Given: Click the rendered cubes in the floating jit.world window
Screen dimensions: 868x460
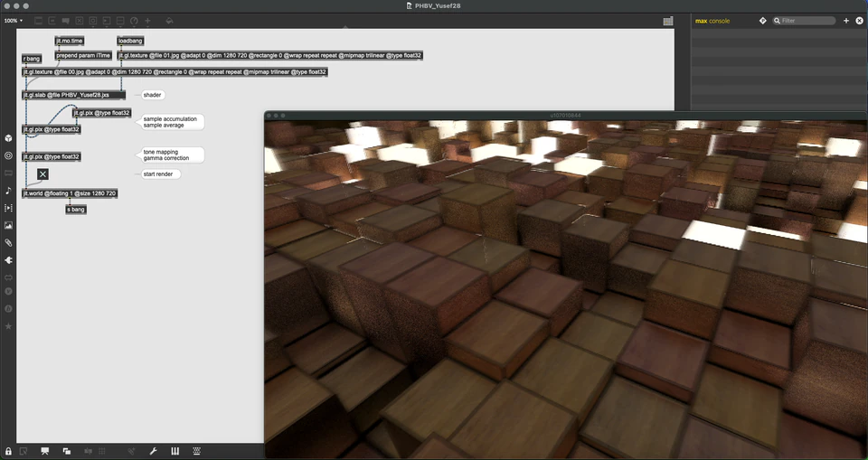Looking at the screenshot, I should click(566, 289).
